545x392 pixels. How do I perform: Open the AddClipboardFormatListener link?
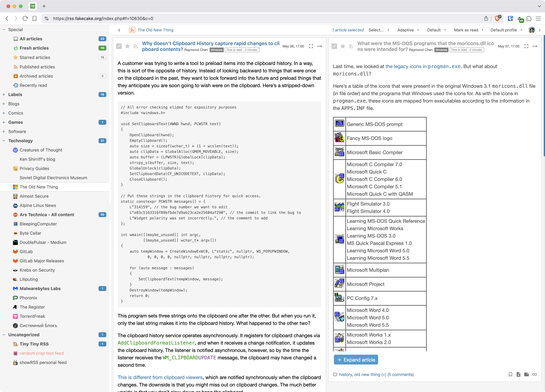pyautogui.click(x=156, y=343)
